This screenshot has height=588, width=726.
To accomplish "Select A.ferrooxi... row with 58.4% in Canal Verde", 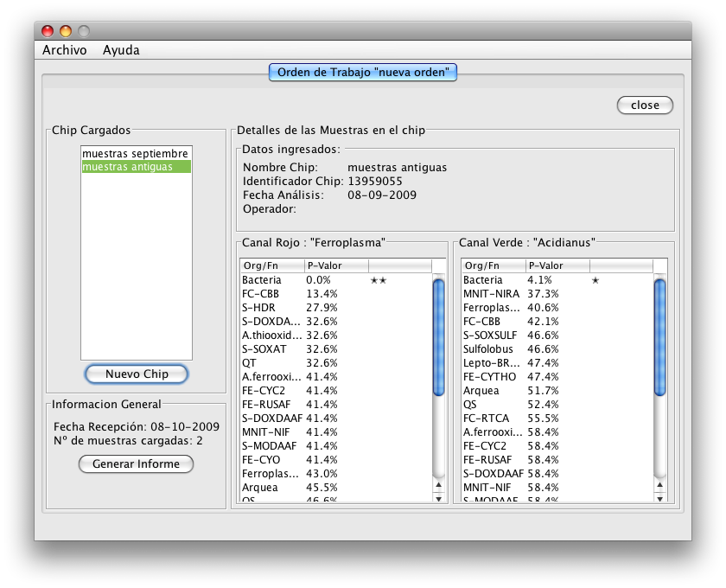I will pos(557,432).
